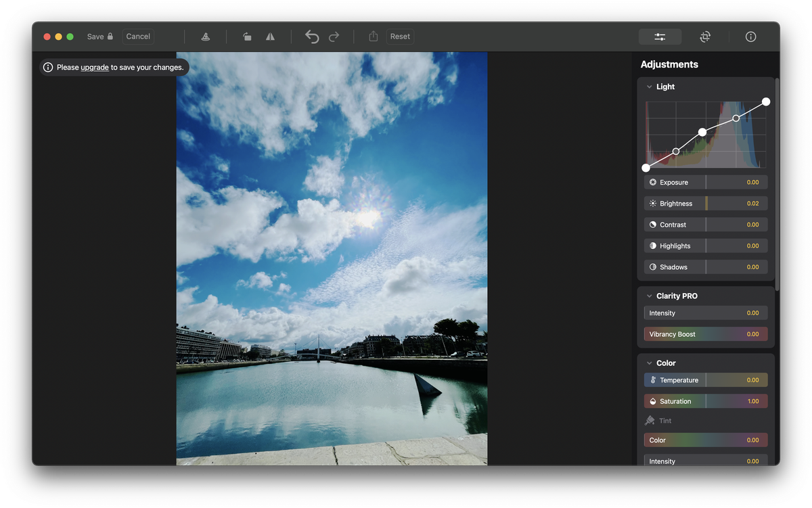The height and width of the screenshot is (508, 812).
Task: Click the Clarity PRO Intensity slider
Action: pyautogui.click(x=706, y=313)
